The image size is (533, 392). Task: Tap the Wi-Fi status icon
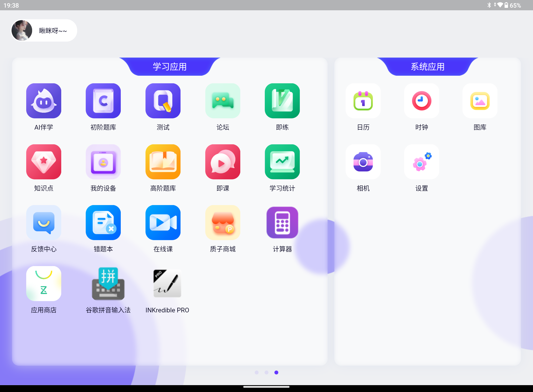[x=500, y=5]
